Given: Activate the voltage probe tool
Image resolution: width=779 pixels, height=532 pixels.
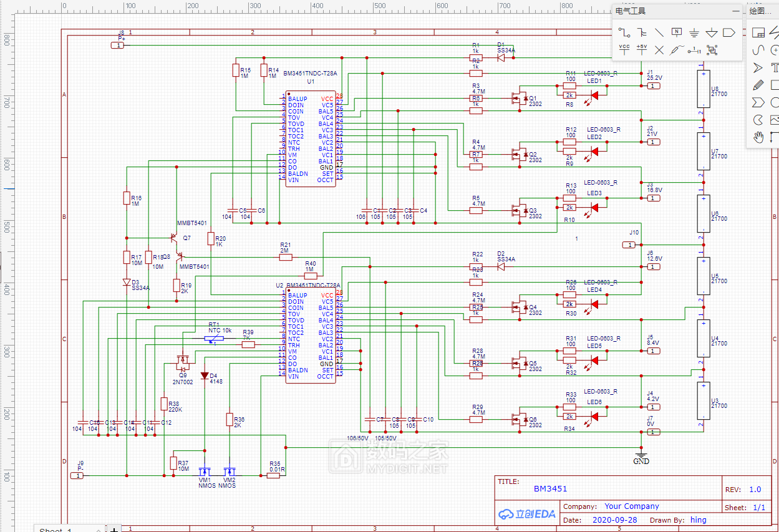Looking at the screenshot, I should (x=677, y=50).
